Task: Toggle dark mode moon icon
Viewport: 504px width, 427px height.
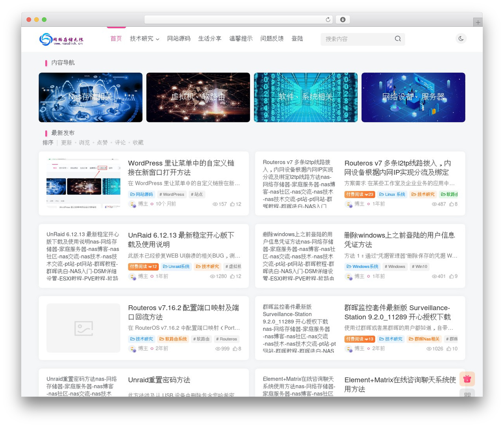Action: [461, 39]
